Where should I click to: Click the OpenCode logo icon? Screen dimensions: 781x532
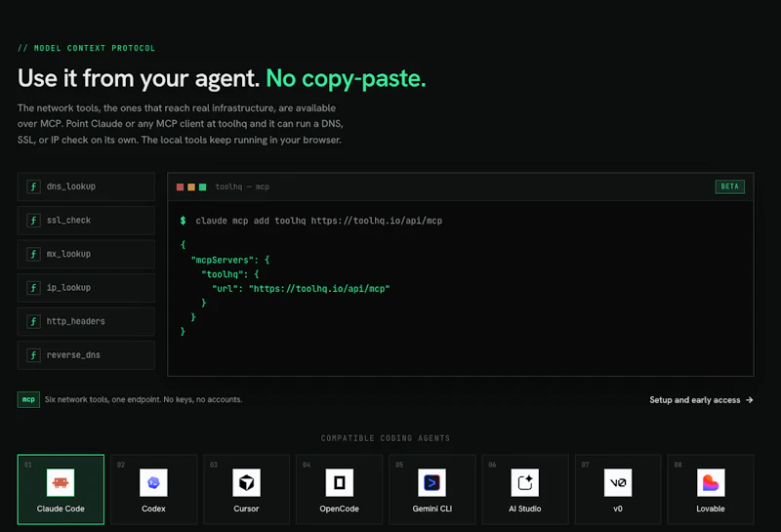click(339, 482)
